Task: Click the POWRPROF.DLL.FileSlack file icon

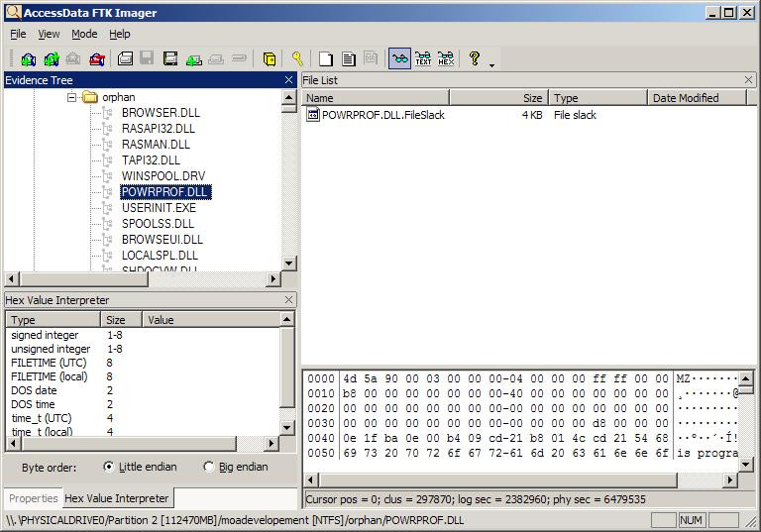Action: (x=313, y=115)
